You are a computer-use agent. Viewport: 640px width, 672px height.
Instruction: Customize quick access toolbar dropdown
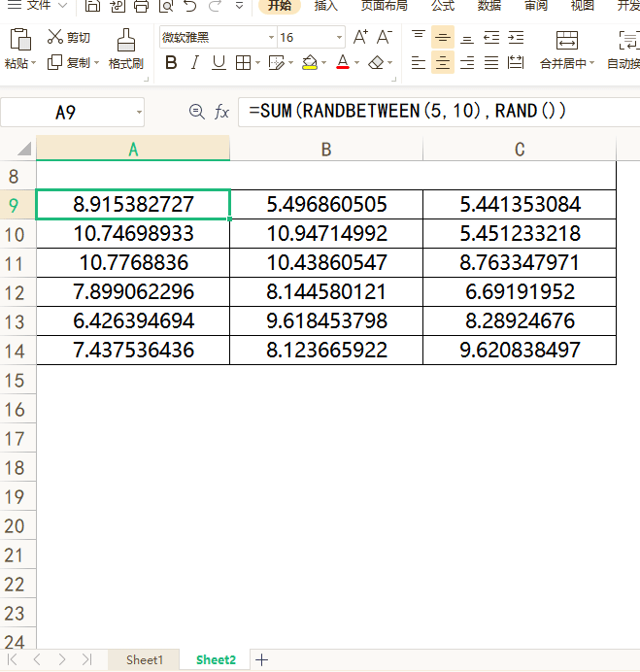(x=240, y=6)
